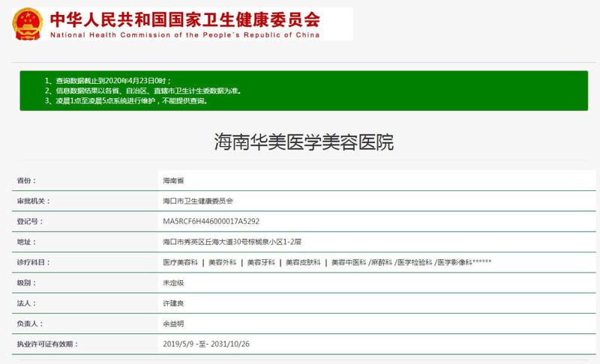Click the third notice line about 系统维护

[x=125, y=100]
